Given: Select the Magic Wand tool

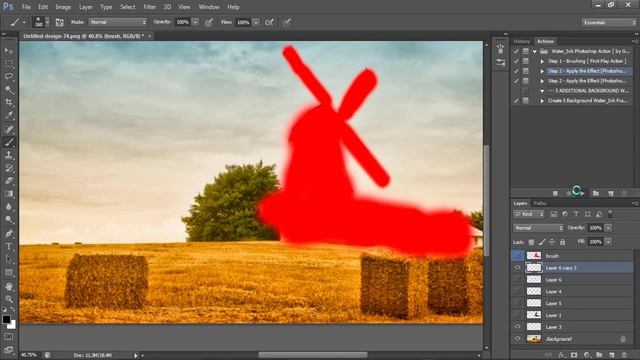Looking at the screenshot, I should [9, 90].
